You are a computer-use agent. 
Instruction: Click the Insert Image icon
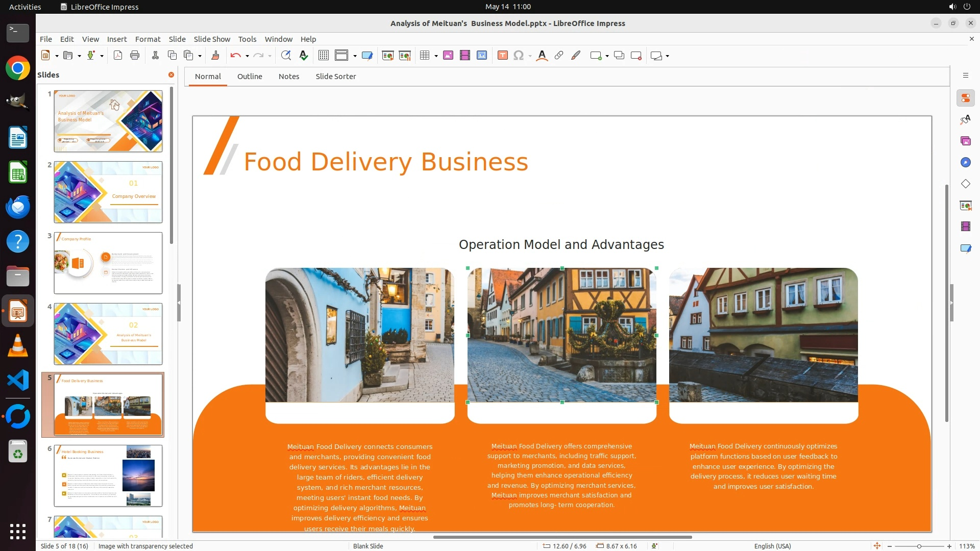click(448, 56)
